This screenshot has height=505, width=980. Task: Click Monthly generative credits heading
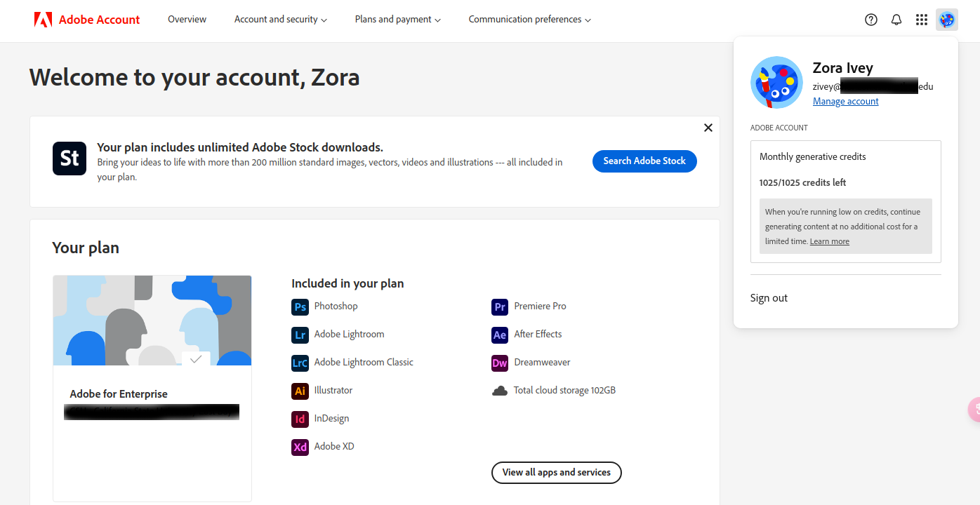point(813,156)
